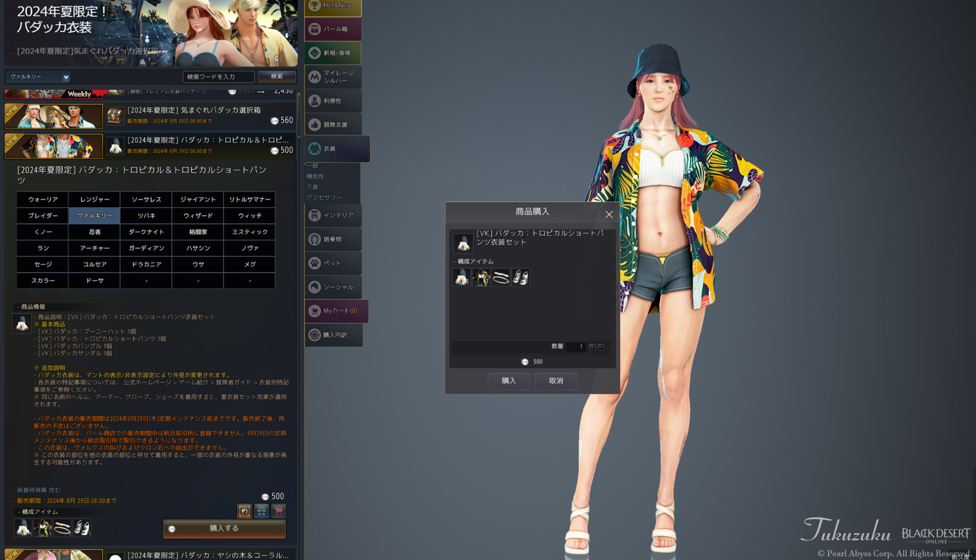
Task: Click the bangle icon in 商品購入 dialog
Action: point(501,277)
